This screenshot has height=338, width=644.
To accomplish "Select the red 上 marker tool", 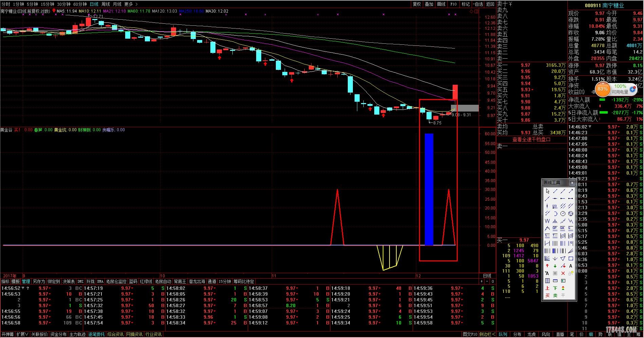I will (547, 288).
